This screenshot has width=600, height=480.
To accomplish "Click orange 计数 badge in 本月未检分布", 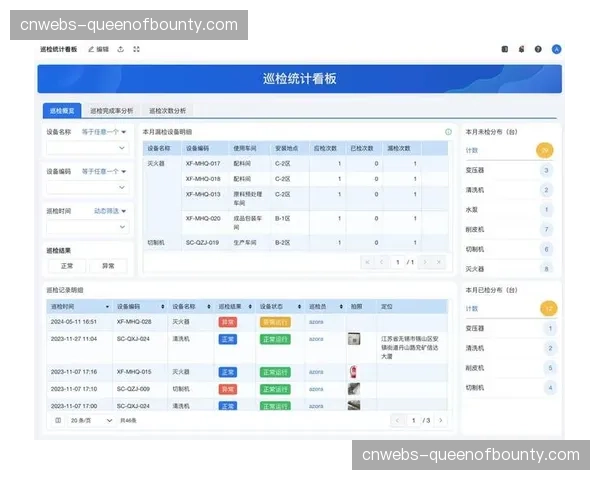I will pos(545,150).
